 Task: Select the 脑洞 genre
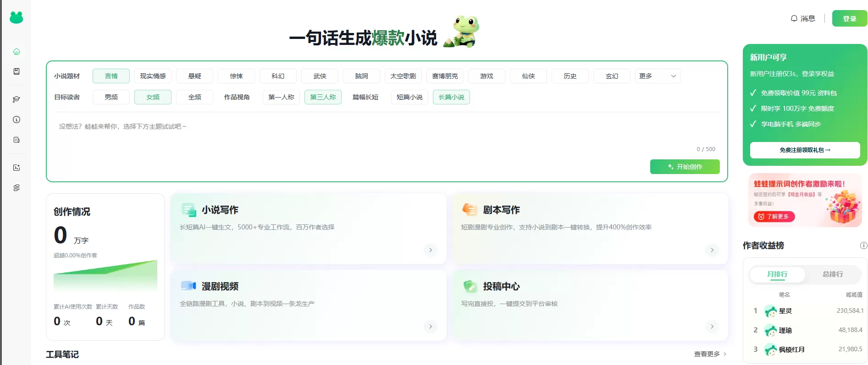[361, 76]
